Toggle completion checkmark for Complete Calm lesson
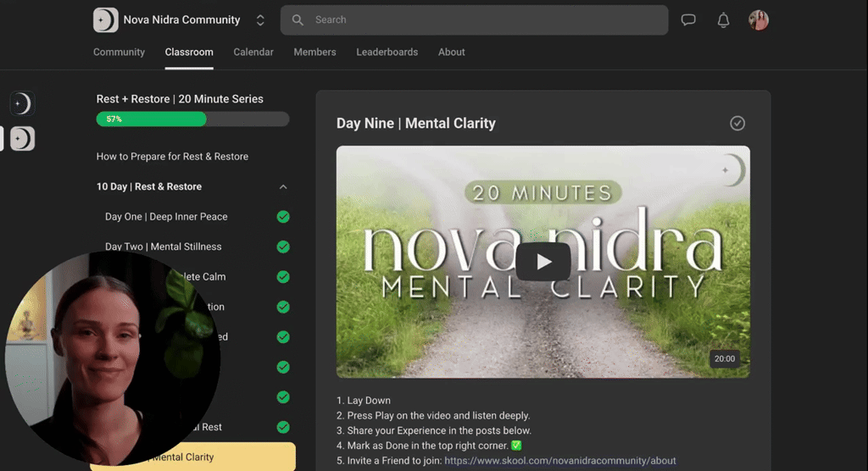The width and height of the screenshot is (868, 471). (x=283, y=277)
